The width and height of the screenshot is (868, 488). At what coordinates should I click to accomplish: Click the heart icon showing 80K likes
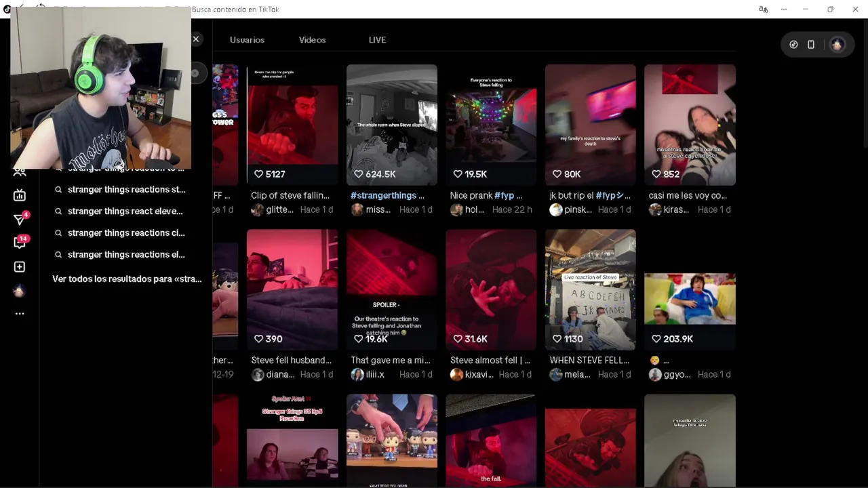[557, 174]
